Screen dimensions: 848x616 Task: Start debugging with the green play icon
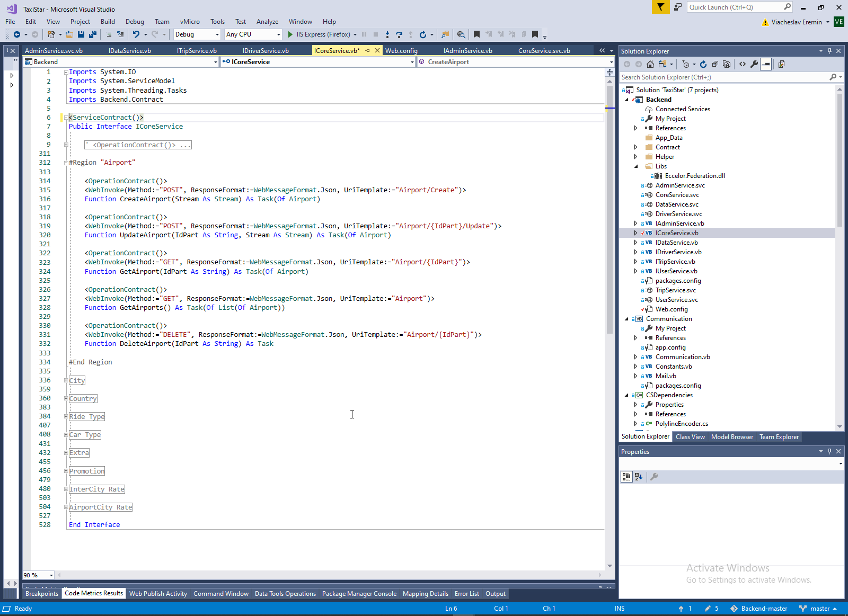(x=290, y=34)
